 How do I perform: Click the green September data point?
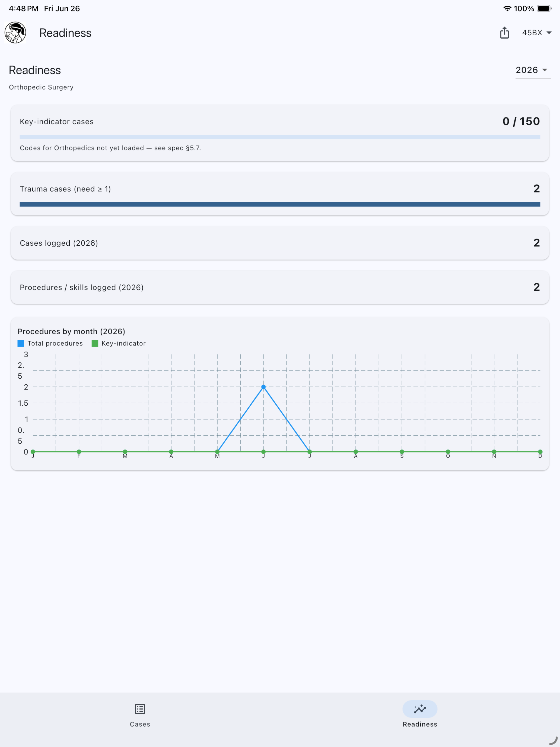402,452
